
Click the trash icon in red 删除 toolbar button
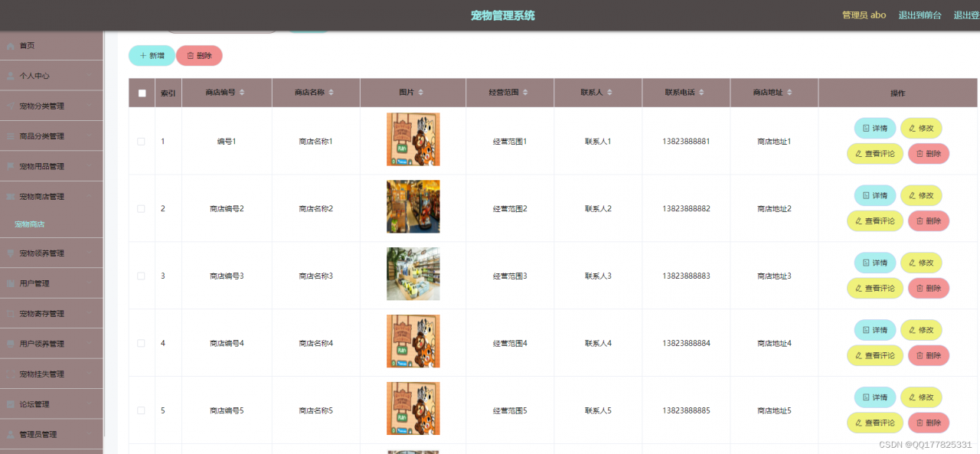click(191, 56)
